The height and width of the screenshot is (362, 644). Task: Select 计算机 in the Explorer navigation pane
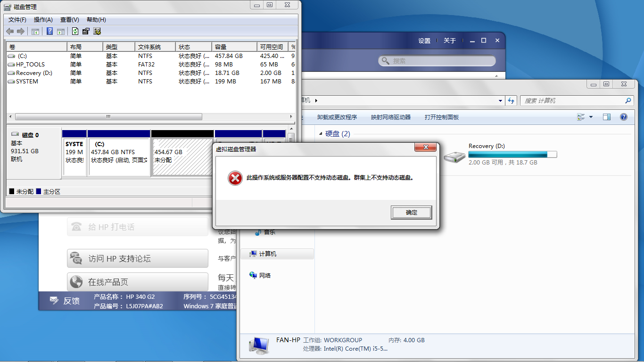[x=277, y=254]
